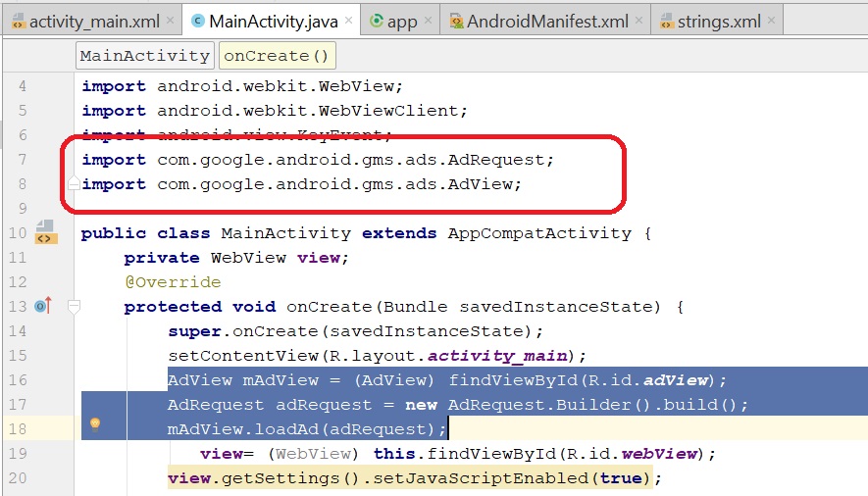Viewport: 868px width, 496px height.
Task: Click the override method gutter icon on line 13
Action: (x=43, y=305)
